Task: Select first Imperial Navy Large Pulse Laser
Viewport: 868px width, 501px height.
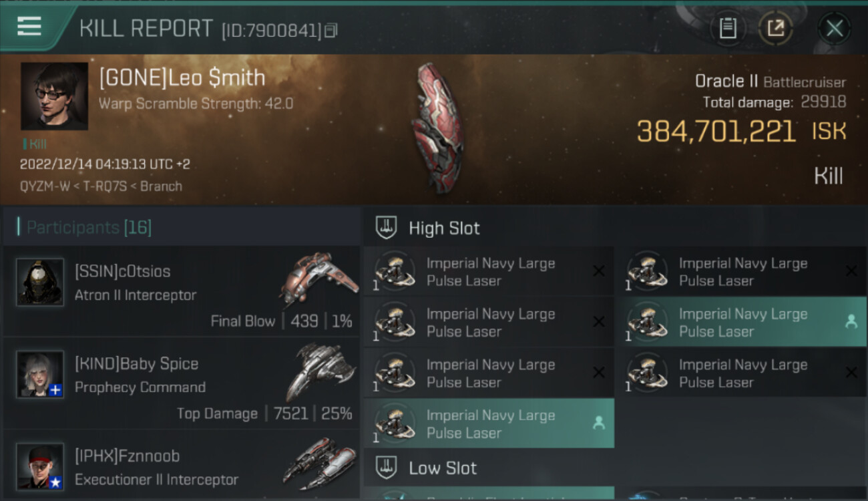Action: [489, 272]
